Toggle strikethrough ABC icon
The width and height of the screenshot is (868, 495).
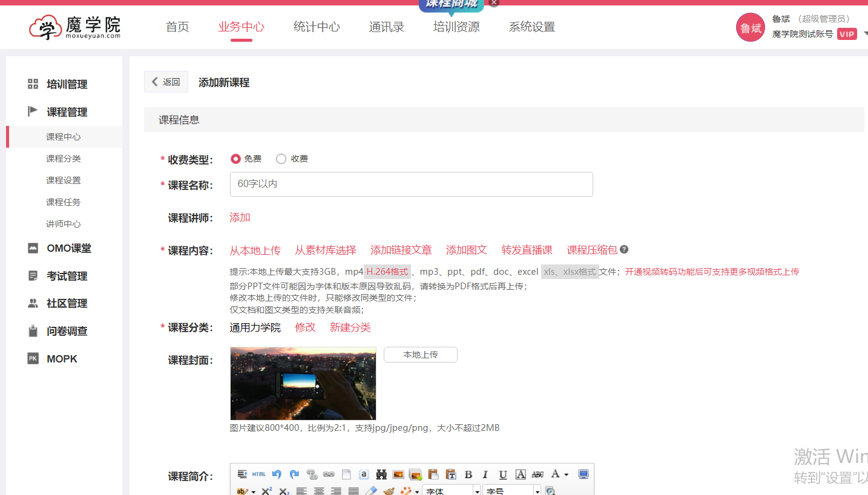click(x=538, y=474)
